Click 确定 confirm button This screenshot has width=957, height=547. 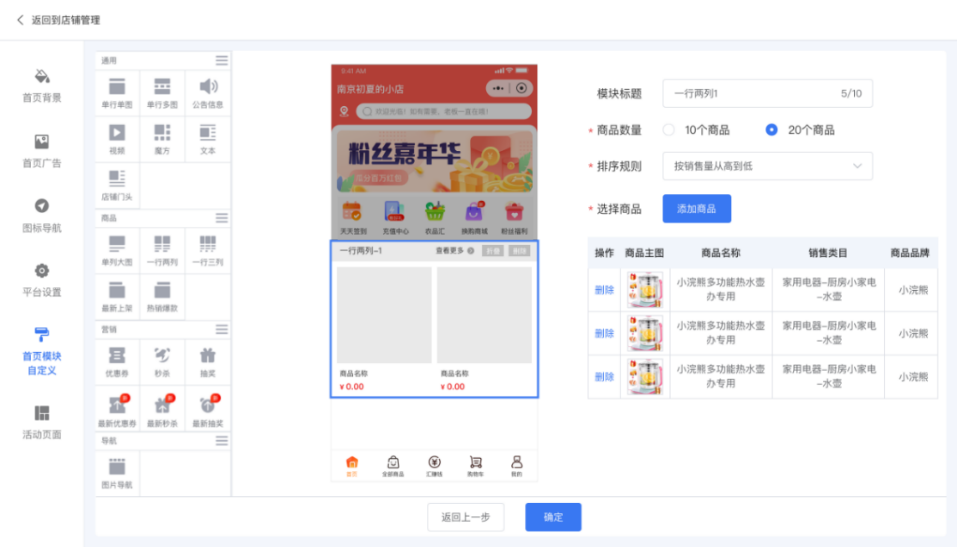tap(553, 517)
